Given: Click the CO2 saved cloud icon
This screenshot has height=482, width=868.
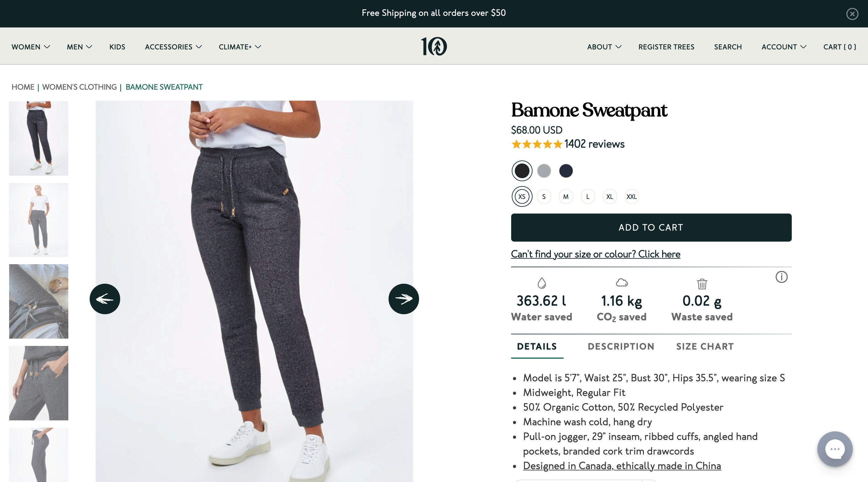Looking at the screenshot, I should [622, 283].
